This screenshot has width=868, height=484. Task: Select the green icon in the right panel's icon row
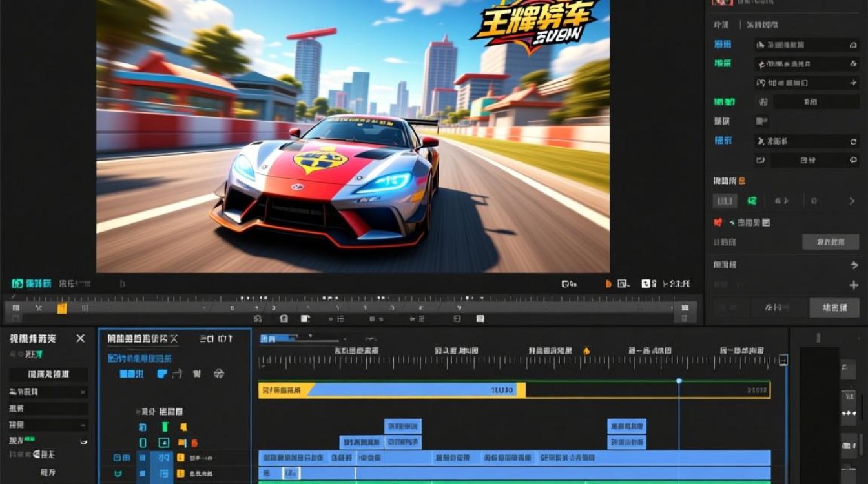tap(752, 201)
